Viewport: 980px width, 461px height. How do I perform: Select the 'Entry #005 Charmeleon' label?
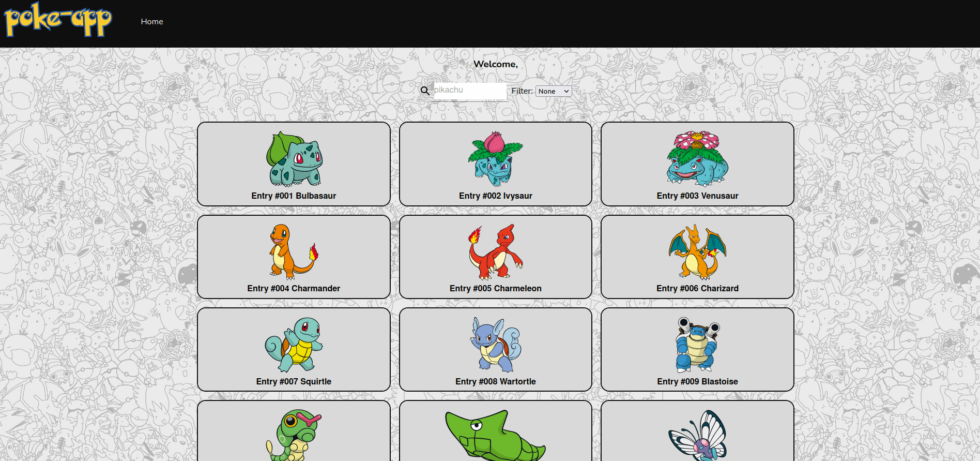coord(496,288)
